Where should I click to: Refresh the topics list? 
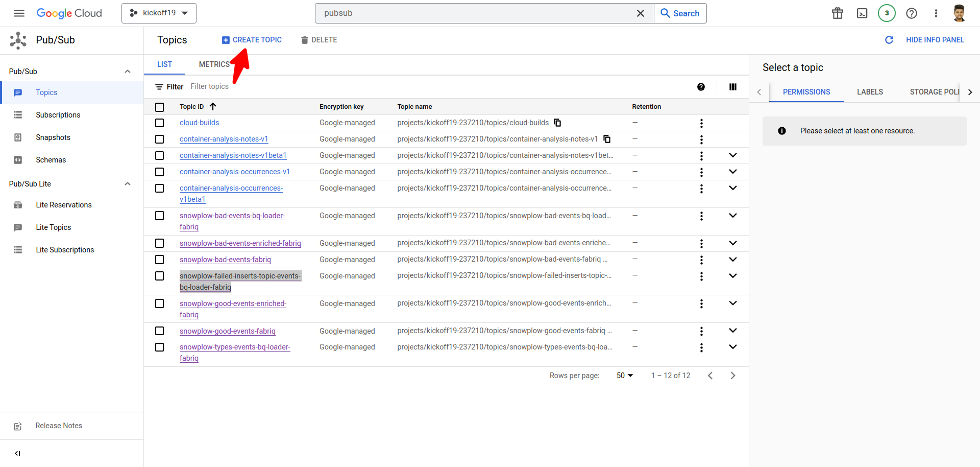[x=889, y=40]
